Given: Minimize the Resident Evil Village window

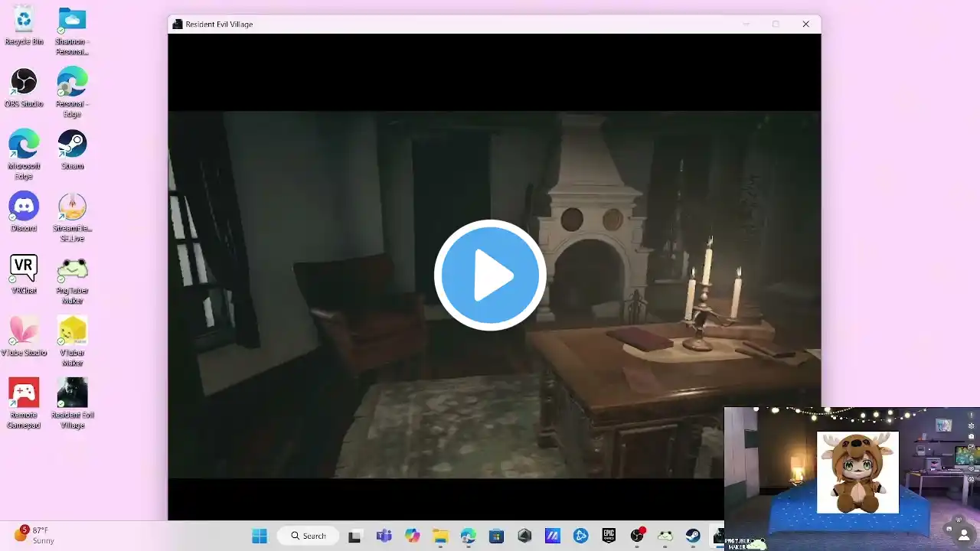Looking at the screenshot, I should click(746, 24).
